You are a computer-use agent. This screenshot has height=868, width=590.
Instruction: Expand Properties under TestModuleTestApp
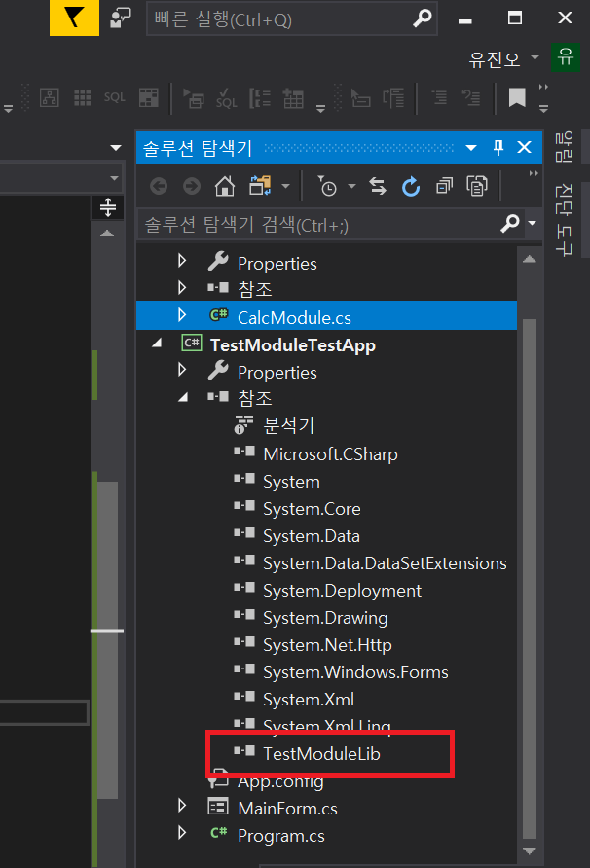coord(182,369)
